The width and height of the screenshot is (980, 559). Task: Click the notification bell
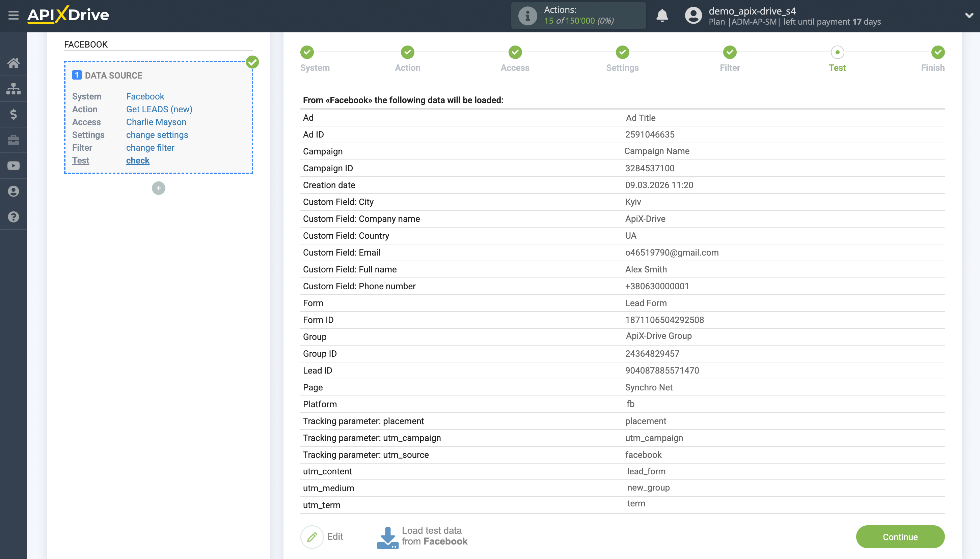tap(663, 16)
